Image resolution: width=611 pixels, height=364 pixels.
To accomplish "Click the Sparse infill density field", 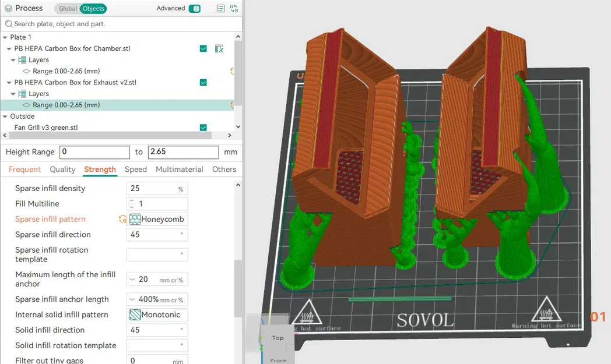I will 153,189.
